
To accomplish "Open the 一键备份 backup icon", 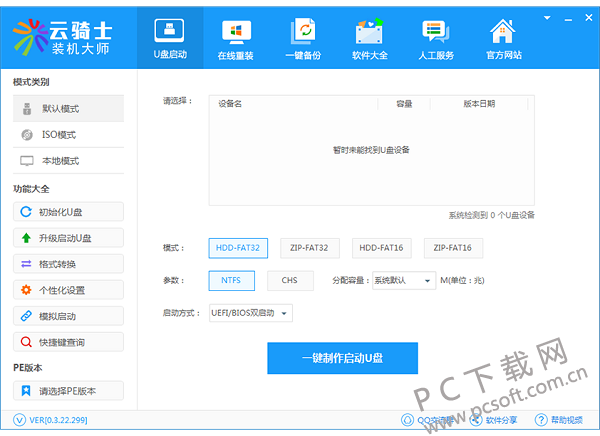I will tap(303, 31).
